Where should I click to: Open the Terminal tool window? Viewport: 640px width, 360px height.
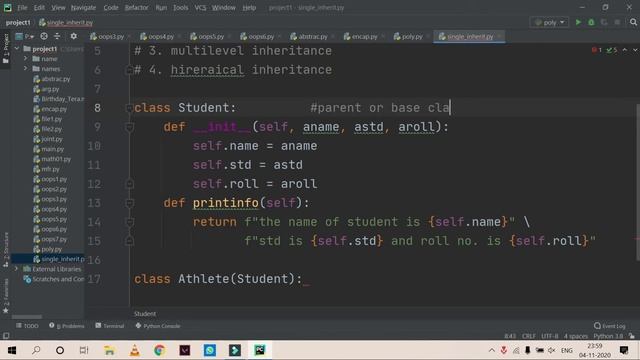(x=110, y=326)
